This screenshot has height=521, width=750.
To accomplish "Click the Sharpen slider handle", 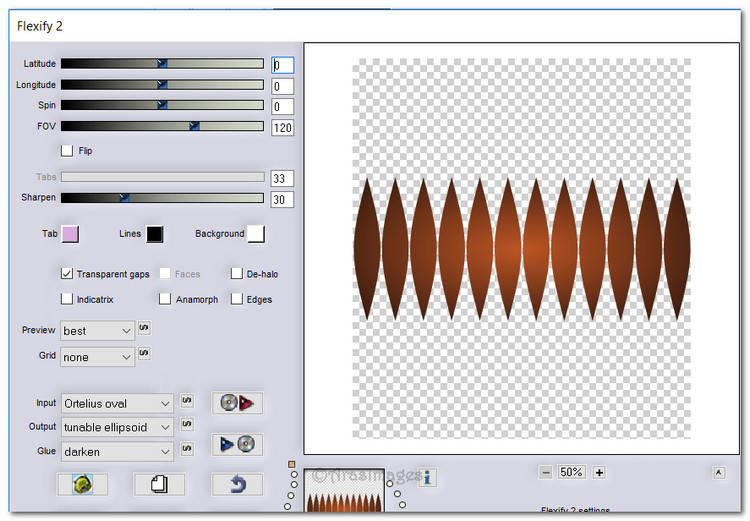I will coord(124,198).
